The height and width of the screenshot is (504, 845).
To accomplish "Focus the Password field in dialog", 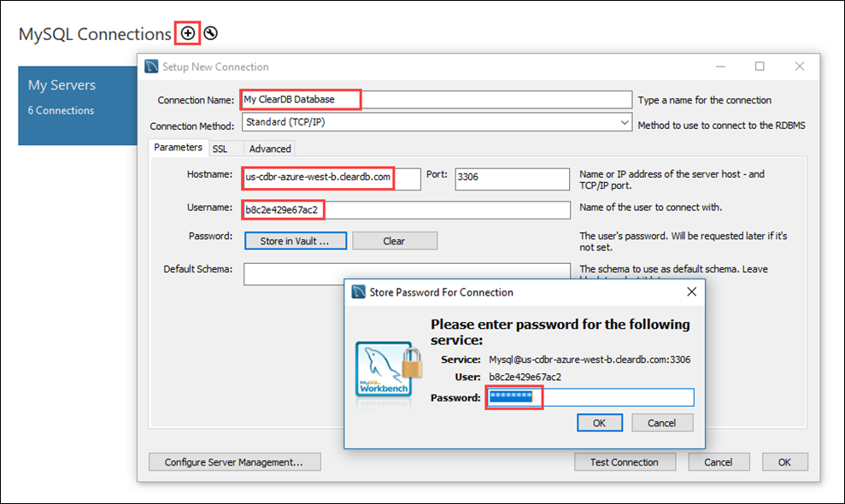I will coord(590,397).
